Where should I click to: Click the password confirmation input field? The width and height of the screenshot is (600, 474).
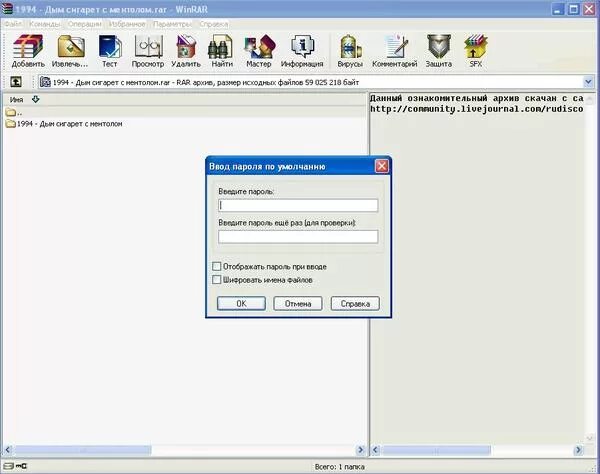298,237
